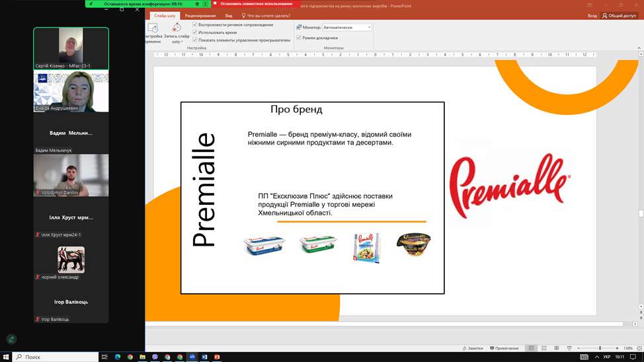
Task: Click the Zoom annotate pencil icon
Action: tap(11, 339)
